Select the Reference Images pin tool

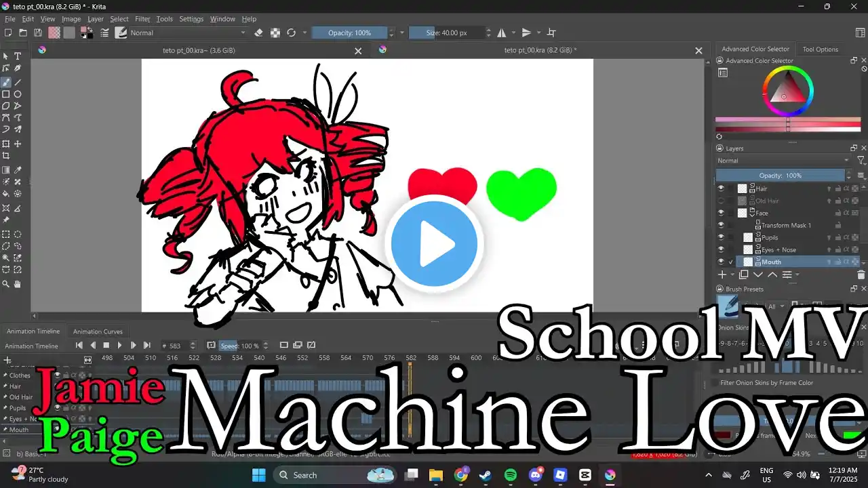click(6, 220)
